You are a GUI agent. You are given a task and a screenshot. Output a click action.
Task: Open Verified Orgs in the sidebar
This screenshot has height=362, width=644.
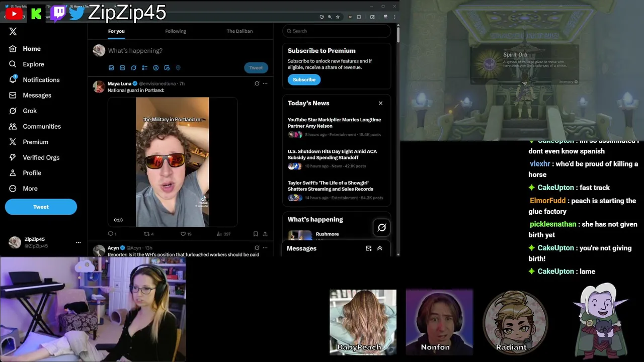(34, 157)
